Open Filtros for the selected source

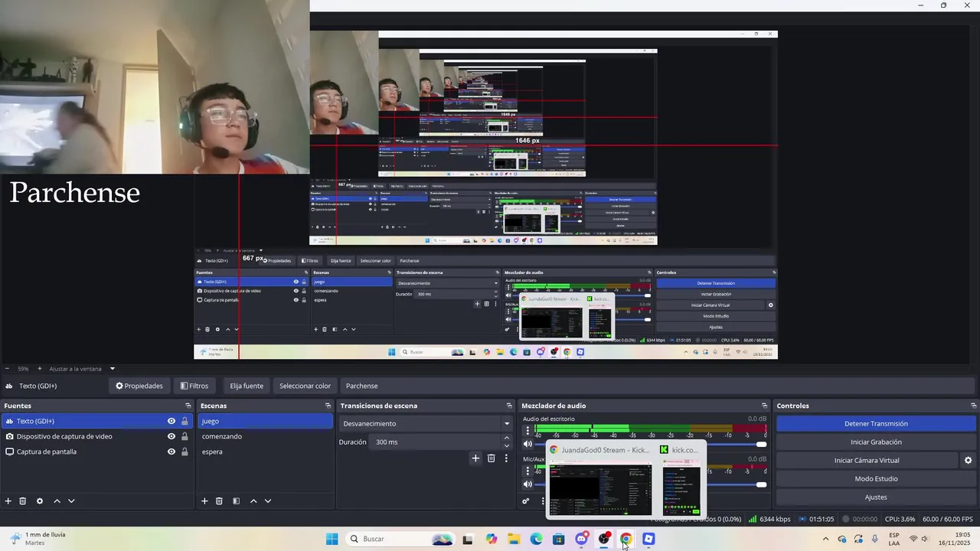pos(194,386)
